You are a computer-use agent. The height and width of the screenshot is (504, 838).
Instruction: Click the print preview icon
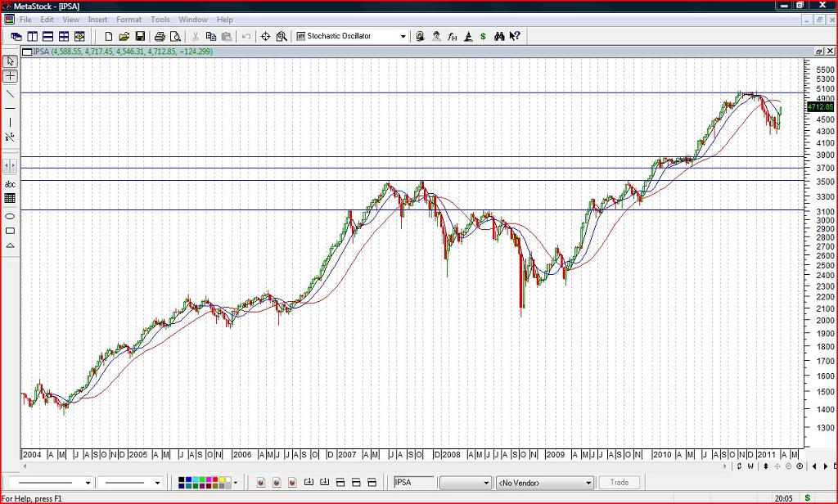(175, 36)
